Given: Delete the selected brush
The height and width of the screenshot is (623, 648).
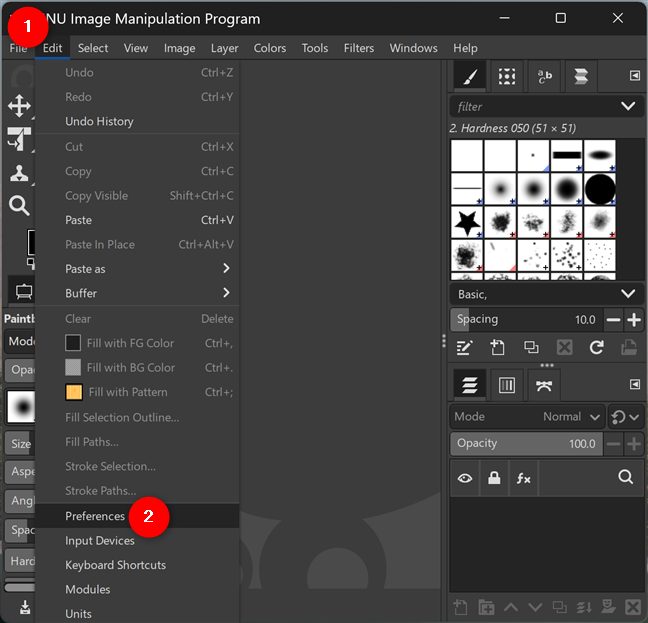Looking at the screenshot, I should point(564,347).
